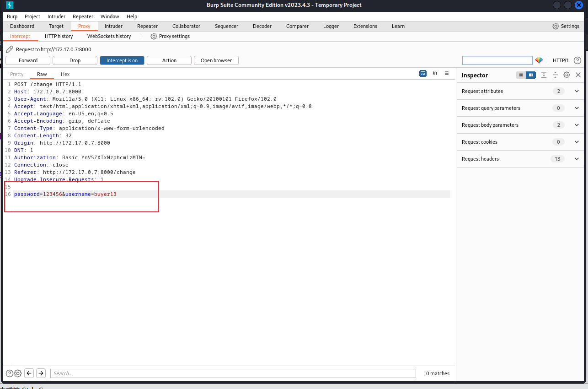Click the HTTP/1 protocol label
The width and height of the screenshot is (588, 389).
[561, 60]
